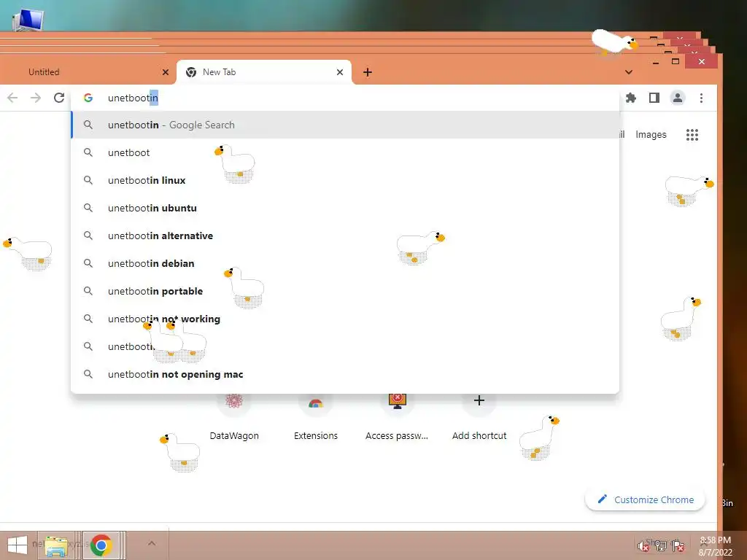Select the unetbootin - Google Search suggestion
The width and height of the screenshot is (747, 560).
[345, 125]
